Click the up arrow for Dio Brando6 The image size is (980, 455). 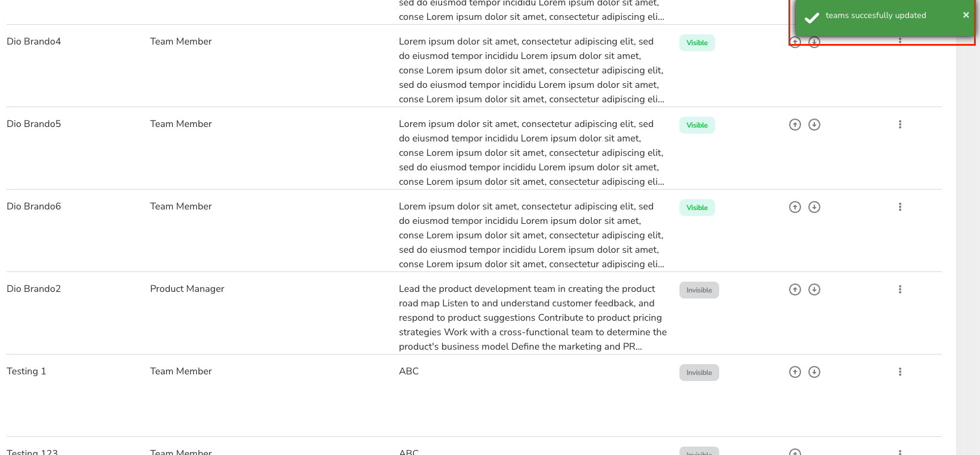[x=795, y=207]
